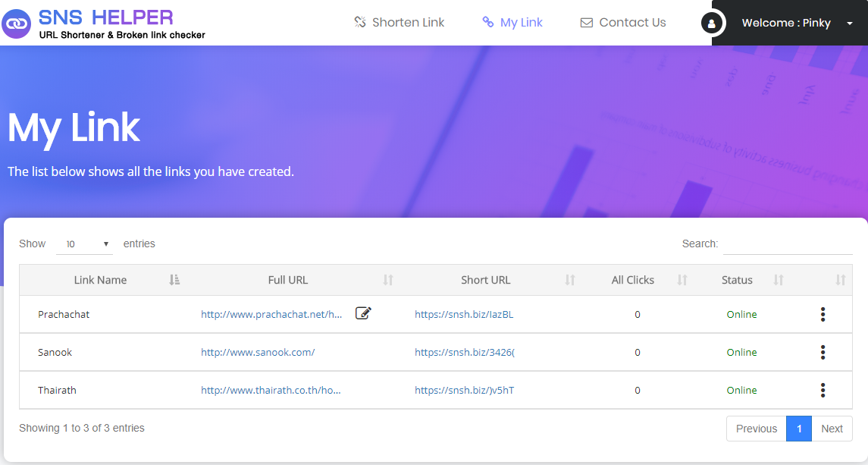Click the SNS Helper chain logo

point(17,24)
